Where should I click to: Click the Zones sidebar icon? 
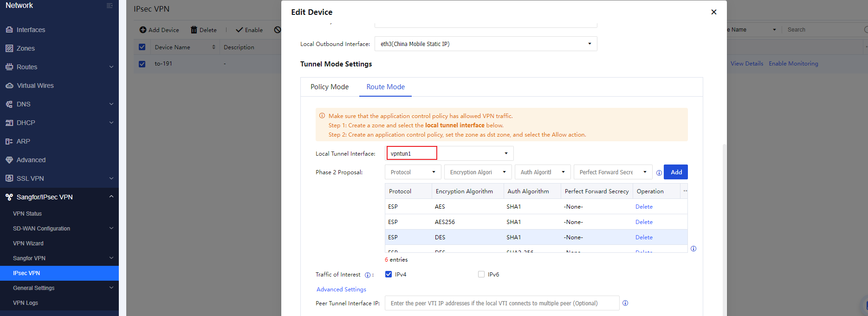(x=9, y=48)
